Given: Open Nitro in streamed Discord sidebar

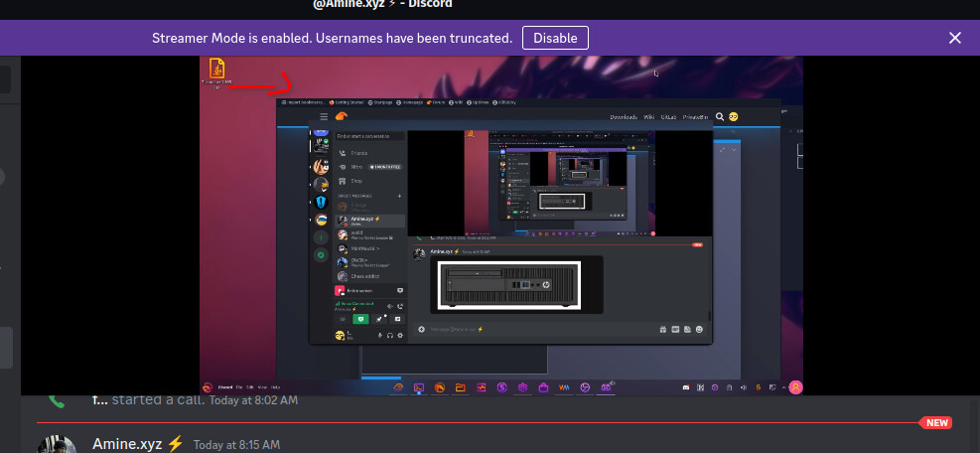Looking at the screenshot, I should [356, 167].
